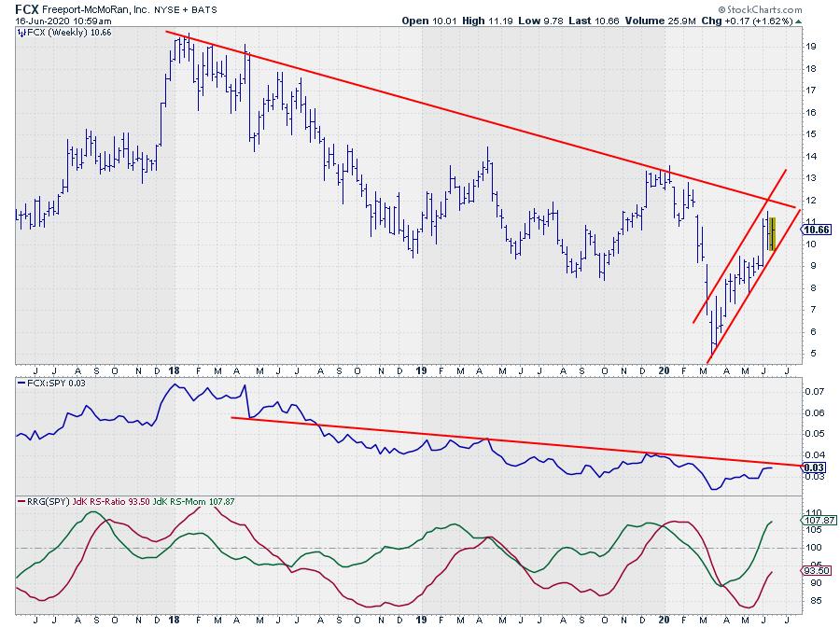Click the 19 price level on the price axis

pyautogui.click(x=810, y=46)
